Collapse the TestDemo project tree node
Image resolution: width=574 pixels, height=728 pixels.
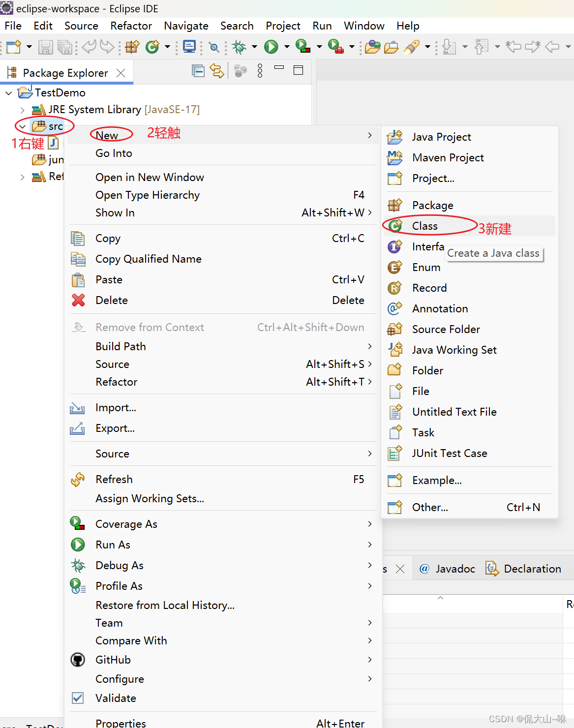8,92
